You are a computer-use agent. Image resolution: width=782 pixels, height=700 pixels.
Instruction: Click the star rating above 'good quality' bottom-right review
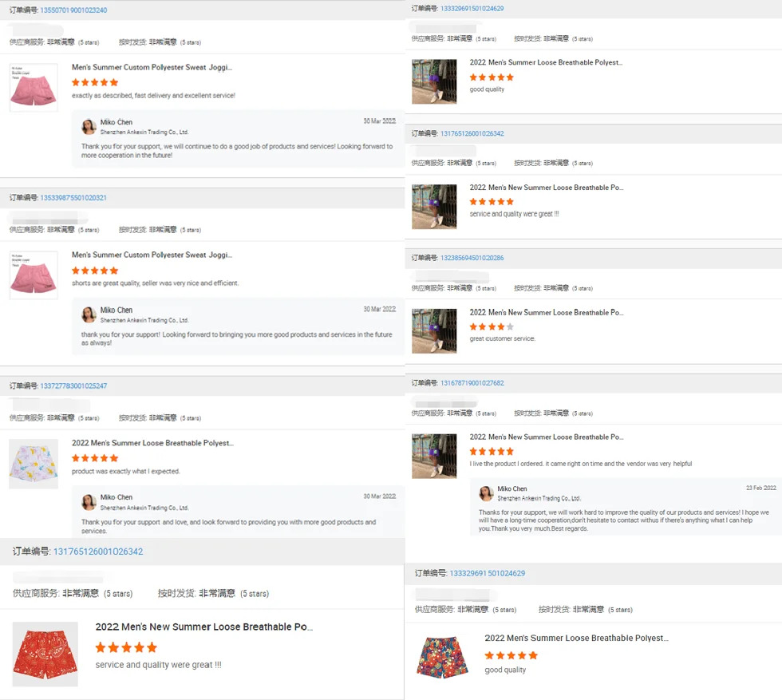[511, 655]
